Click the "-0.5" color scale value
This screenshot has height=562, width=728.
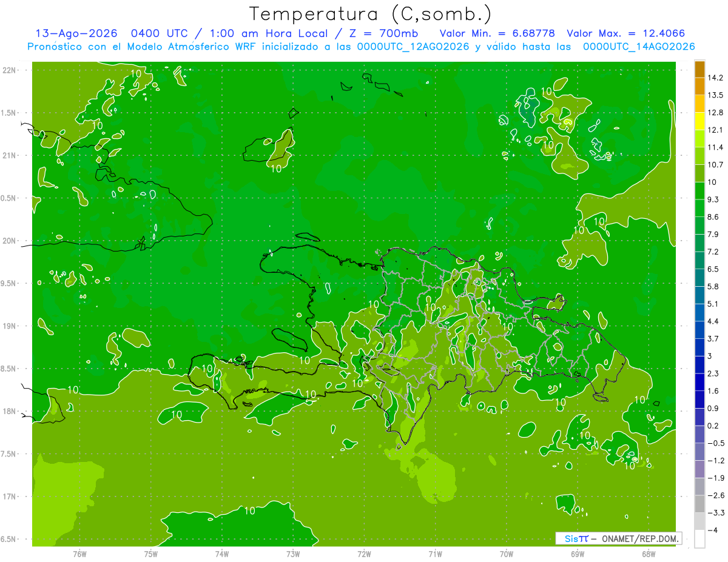pos(715,443)
